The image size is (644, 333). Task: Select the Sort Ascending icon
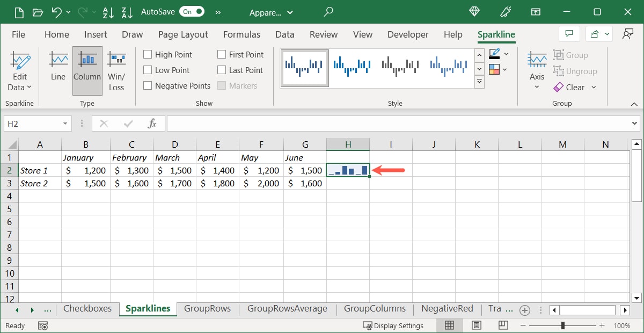click(108, 12)
